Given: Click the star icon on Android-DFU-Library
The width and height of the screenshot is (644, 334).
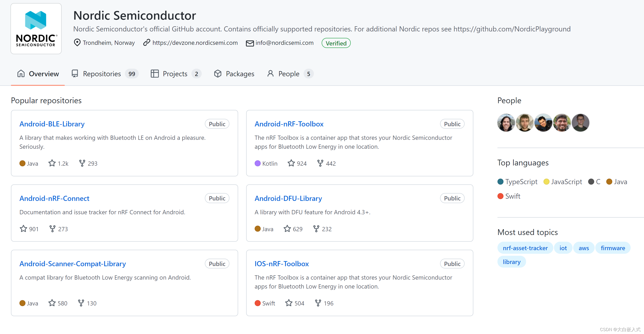Looking at the screenshot, I should coord(287,229).
